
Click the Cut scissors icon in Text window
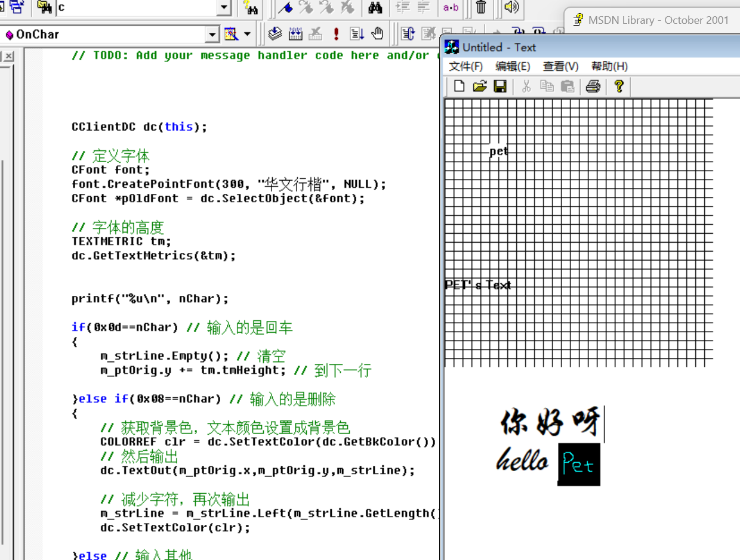pyautogui.click(x=526, y=86)
